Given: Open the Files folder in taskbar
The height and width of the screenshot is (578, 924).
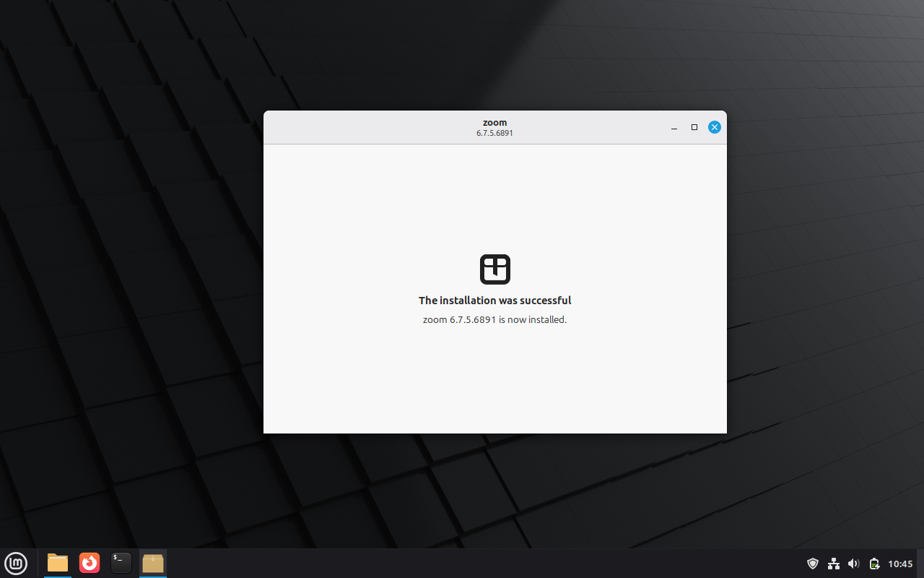Looking at the screenshot, I should [58, 563].
